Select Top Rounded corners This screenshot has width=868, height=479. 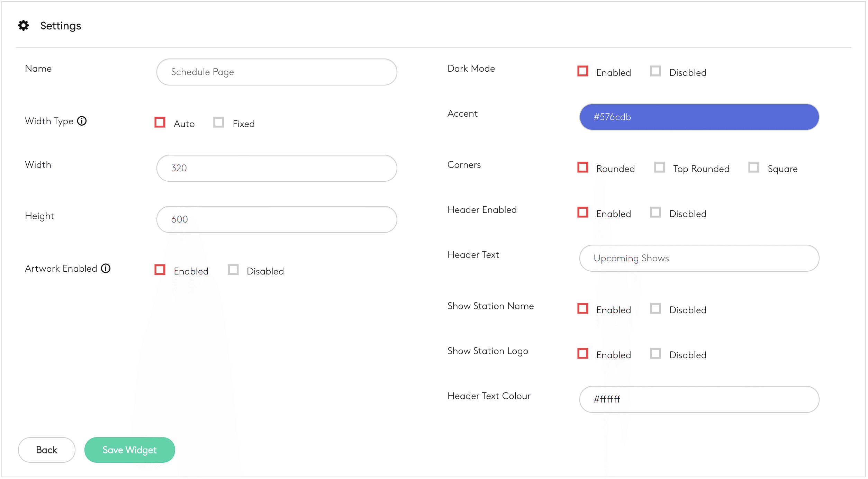coord(660,167)
